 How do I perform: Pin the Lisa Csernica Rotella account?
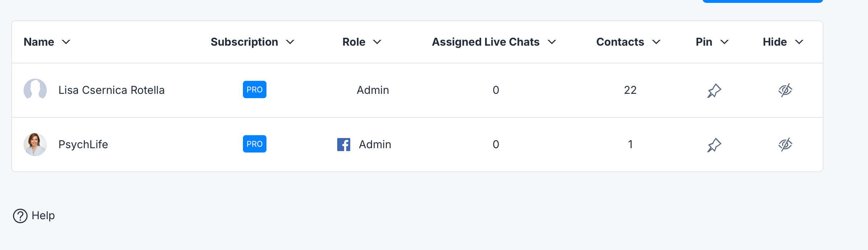(x=714, y=90)
